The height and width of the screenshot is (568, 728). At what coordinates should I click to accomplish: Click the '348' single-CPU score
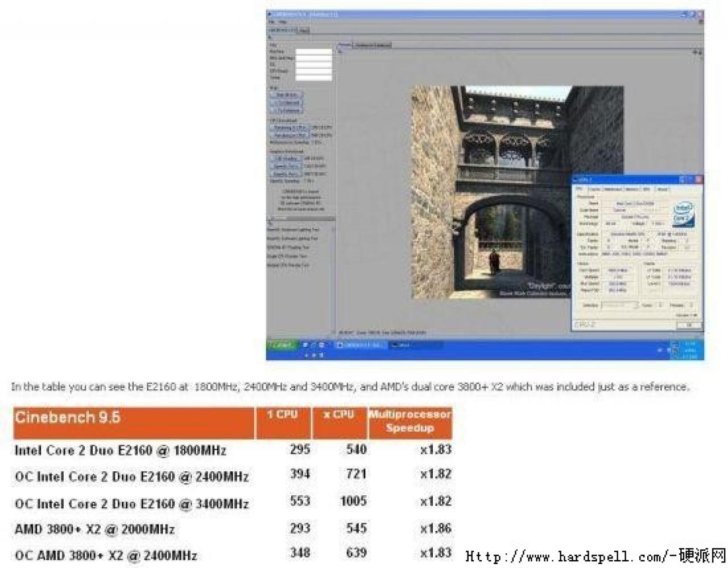tap(300, 553)
